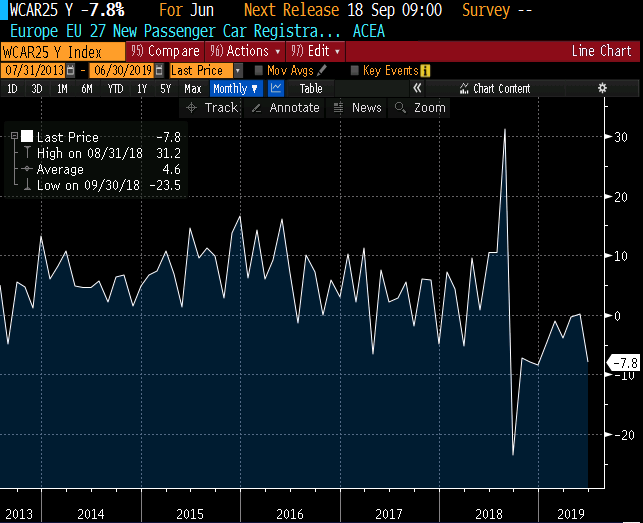
Task: Select the Annotate pencil tool
Action: [x=257, y=108]
